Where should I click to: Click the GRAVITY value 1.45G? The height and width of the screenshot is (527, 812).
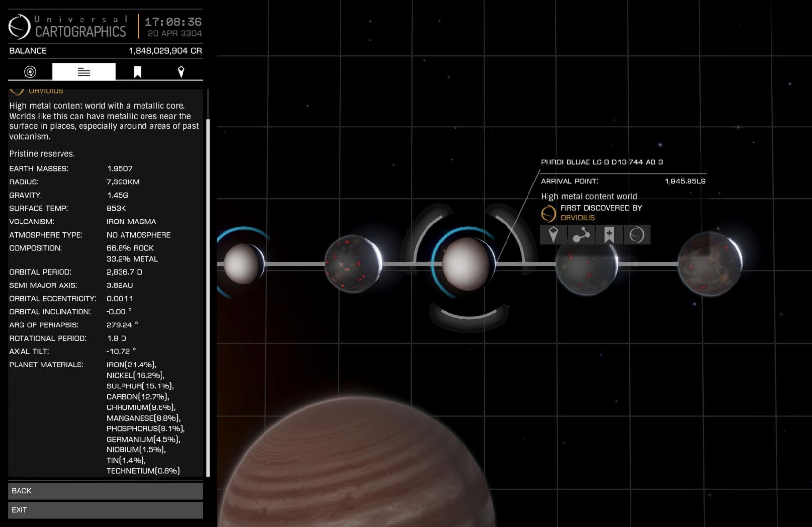[118, 195]
